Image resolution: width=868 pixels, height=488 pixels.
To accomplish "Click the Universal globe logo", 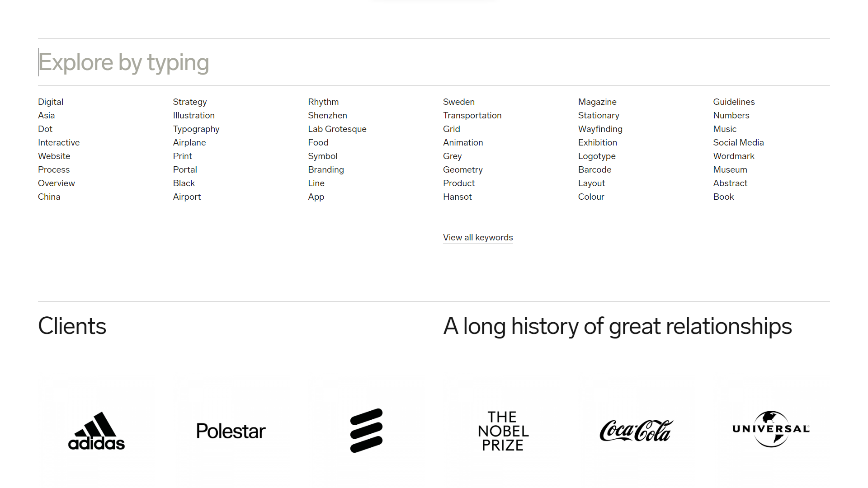I will click(771, 429).
